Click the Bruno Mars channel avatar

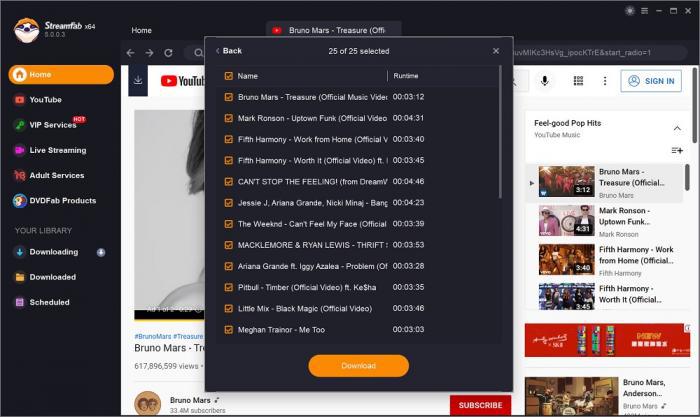pyautogui.click(x=148, y=403)
